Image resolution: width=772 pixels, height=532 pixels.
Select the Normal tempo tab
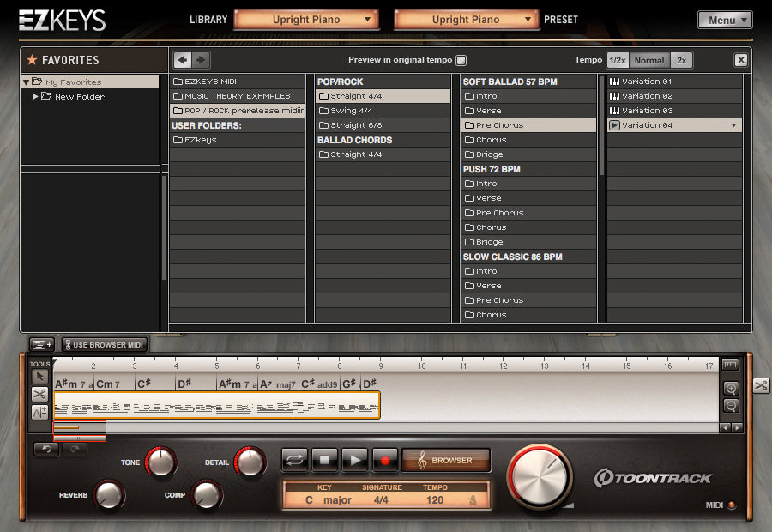(648, 60)
